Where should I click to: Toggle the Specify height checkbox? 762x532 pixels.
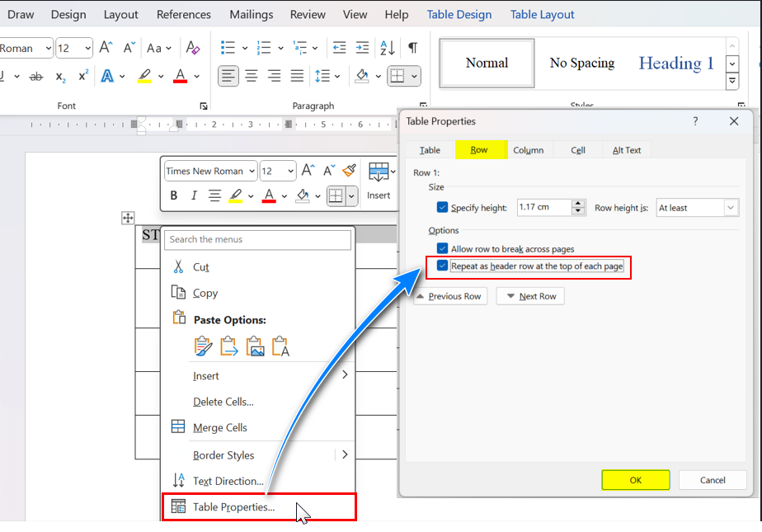pyautogui.click(x=443, y=208)
